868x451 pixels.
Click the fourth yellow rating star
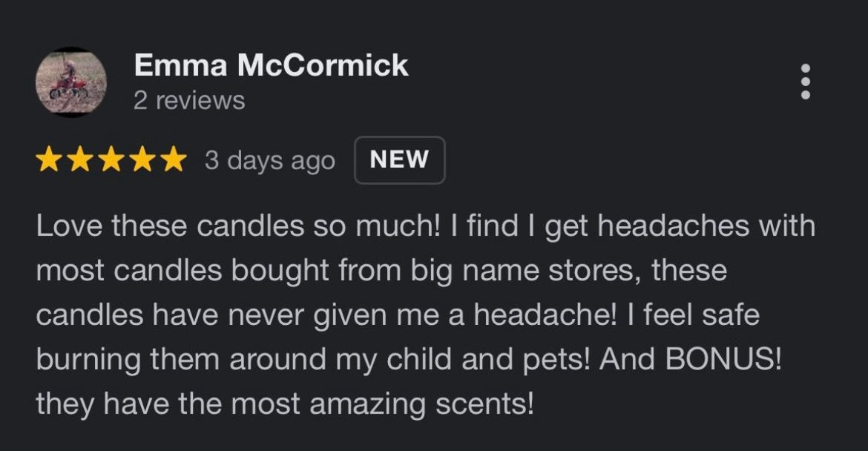point(142,160)
